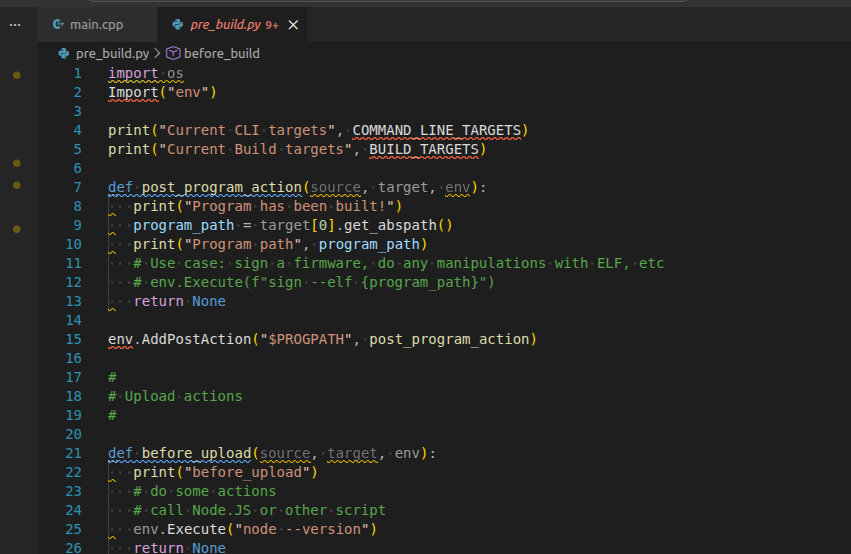Close the pre_build.py tab

292,25
